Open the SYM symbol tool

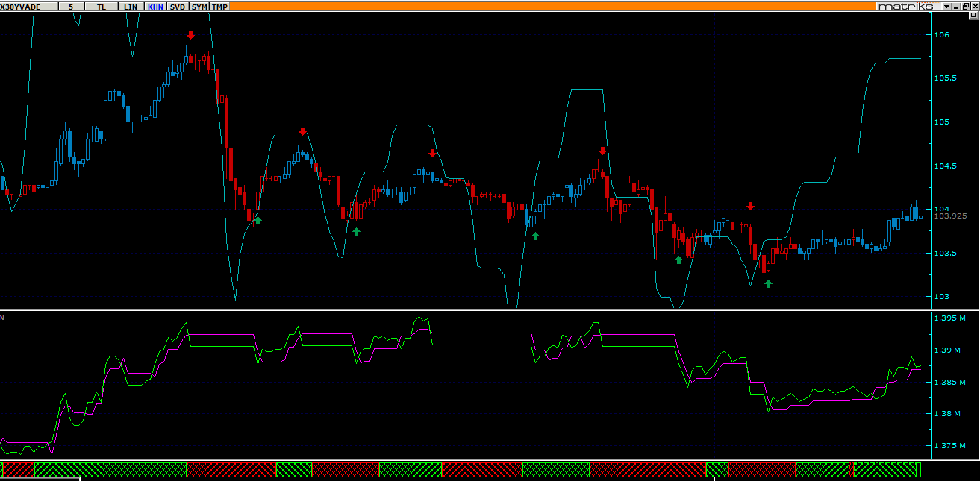[x=199, y=6]
